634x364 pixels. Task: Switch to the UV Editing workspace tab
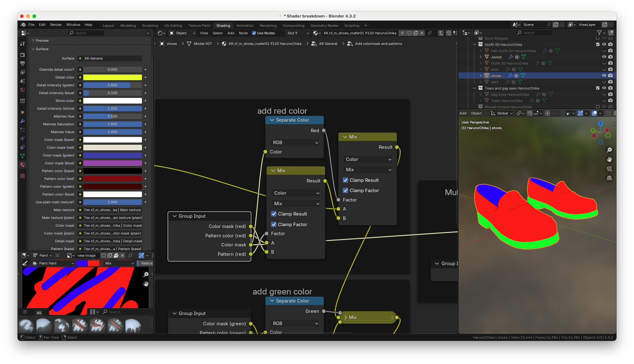pos(173,26)
